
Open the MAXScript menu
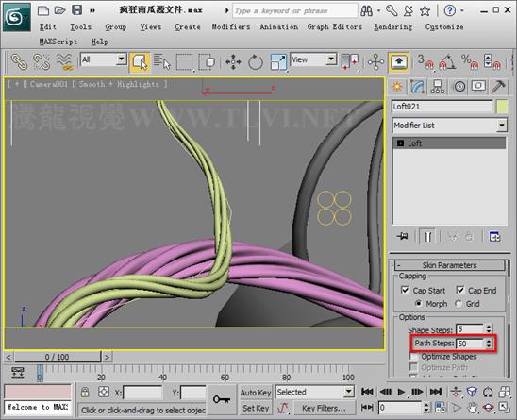click(58, 42)
